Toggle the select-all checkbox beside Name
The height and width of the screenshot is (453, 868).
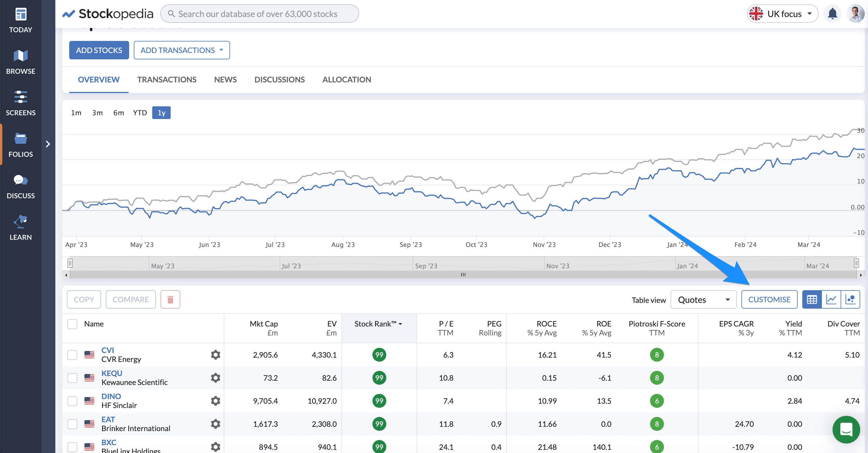click(72, 324)
